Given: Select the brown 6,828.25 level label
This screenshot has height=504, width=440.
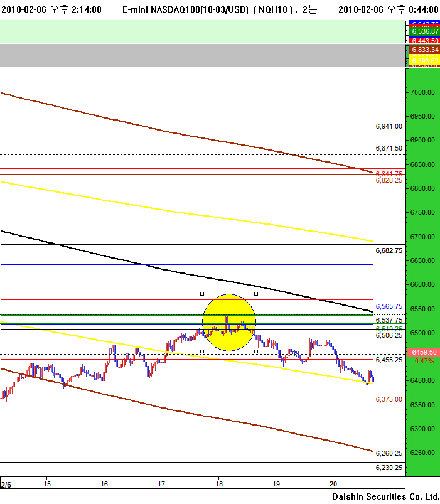Looking at the screenshot, I should point(389,180).
